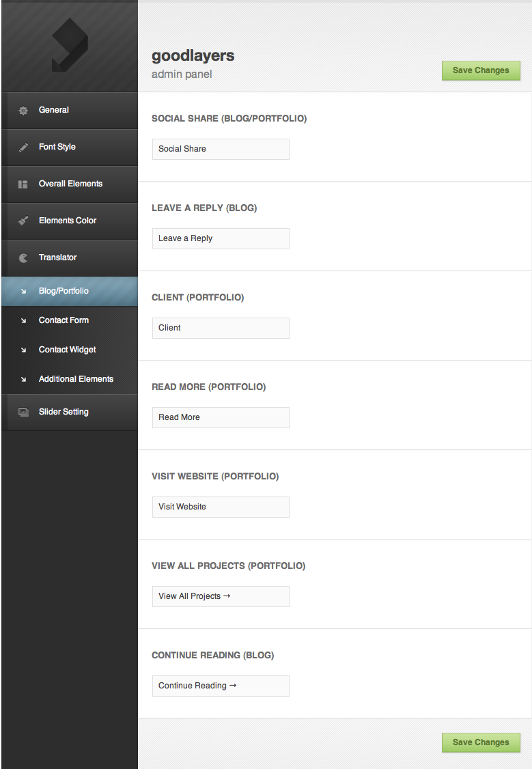Click the goodlayers logo icon
This screenshot has width=532, height=769.
click(69, 46)
